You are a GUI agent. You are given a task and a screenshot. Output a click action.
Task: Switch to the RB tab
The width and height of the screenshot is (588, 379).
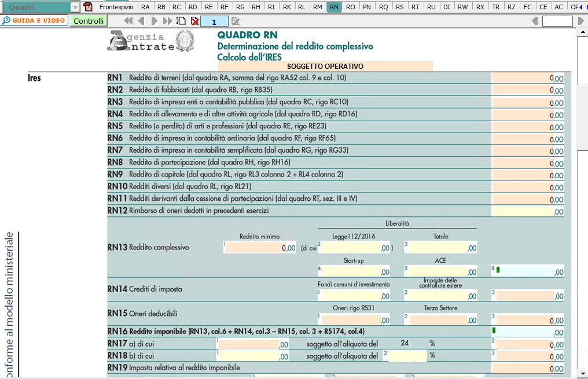[161, 7]
